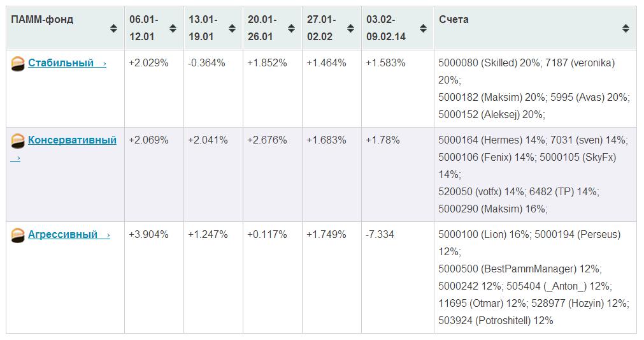Select the -0.364% value cell
The width and height of the screenshot is (644, 340).
tap(213, 89)
